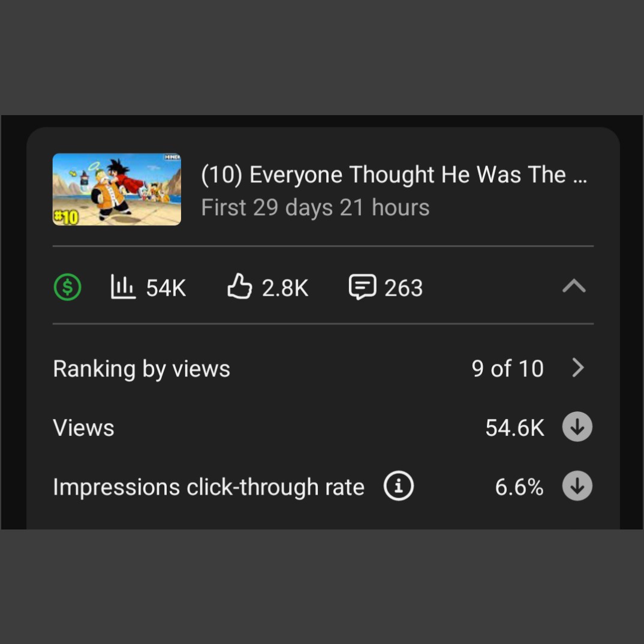Click Impressions click-through rate label
The height and width of the screenshot is (644, 644).
click(x=209, y=487)
